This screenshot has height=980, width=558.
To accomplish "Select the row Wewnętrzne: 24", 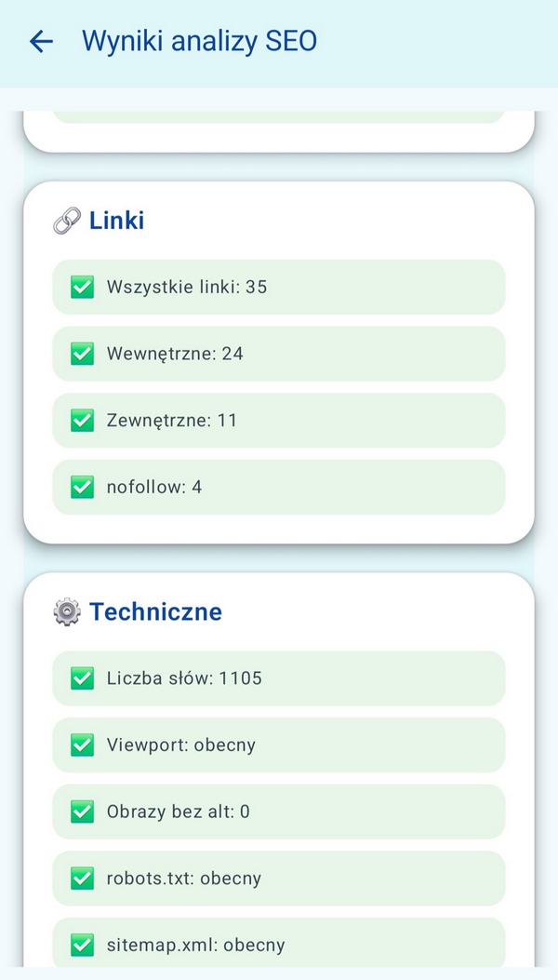I will coord(278,354).
